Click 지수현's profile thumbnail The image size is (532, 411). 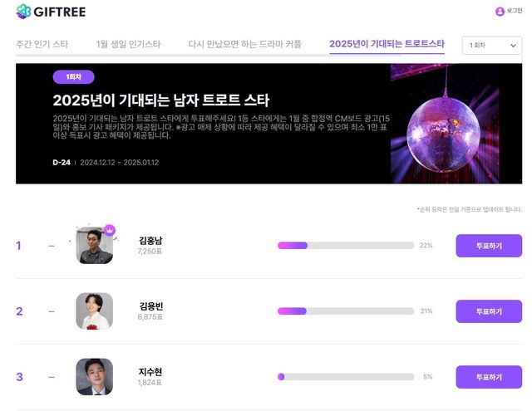pyautogui.click(x=94, y=376)
